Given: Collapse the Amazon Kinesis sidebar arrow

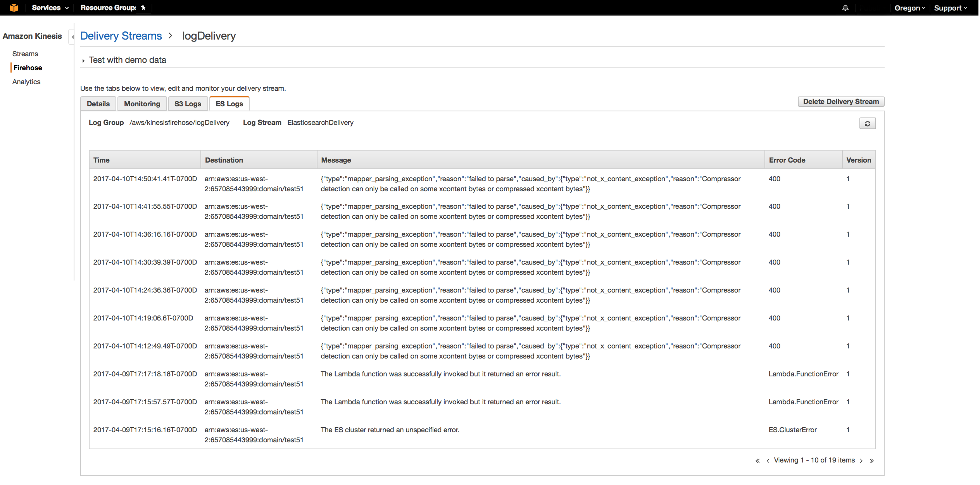Looking at the screenshot, I should coord(72,37).
